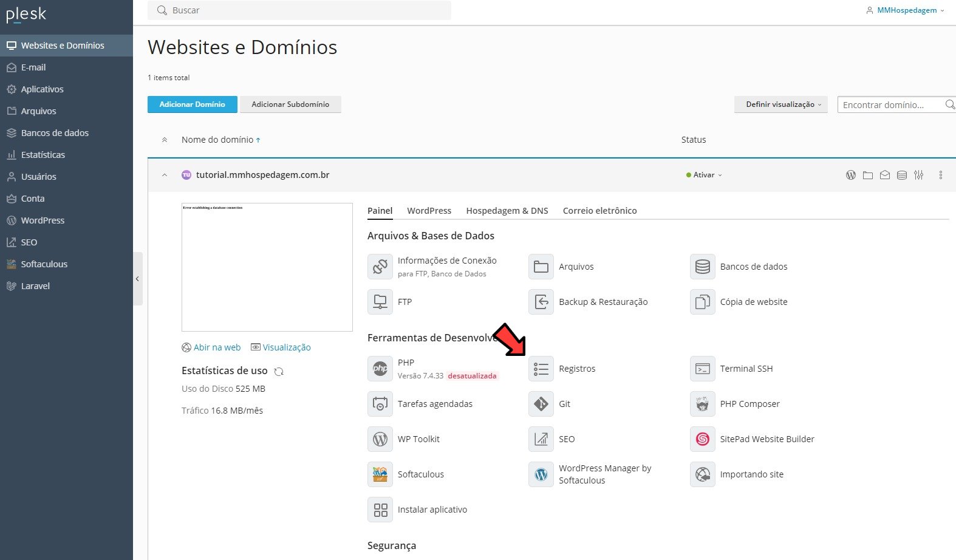Image resolution: width=956 pixels, height=560 pixels.
Task: Open the SitePad Website Builder icon
Action: point(703,439)
